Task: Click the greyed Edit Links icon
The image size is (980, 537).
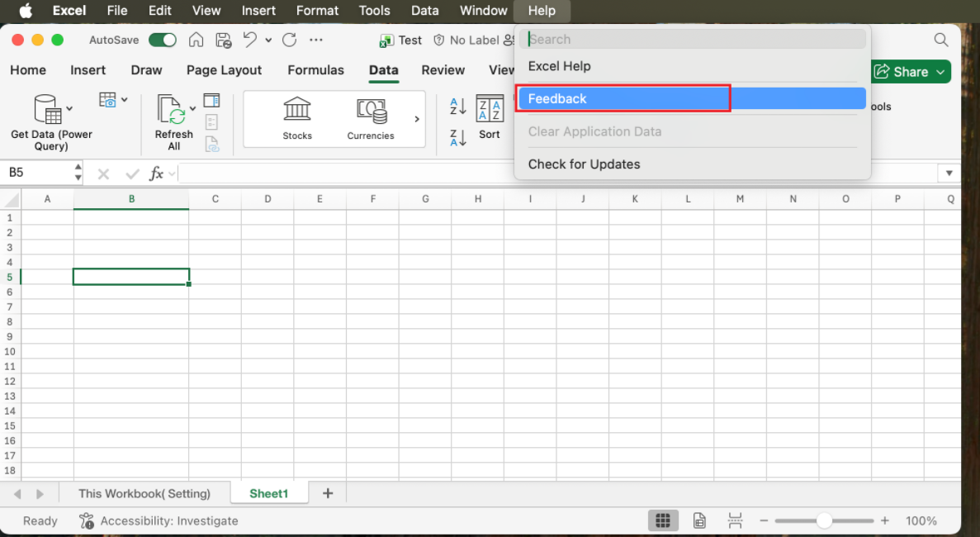Action: pos(212,145)
